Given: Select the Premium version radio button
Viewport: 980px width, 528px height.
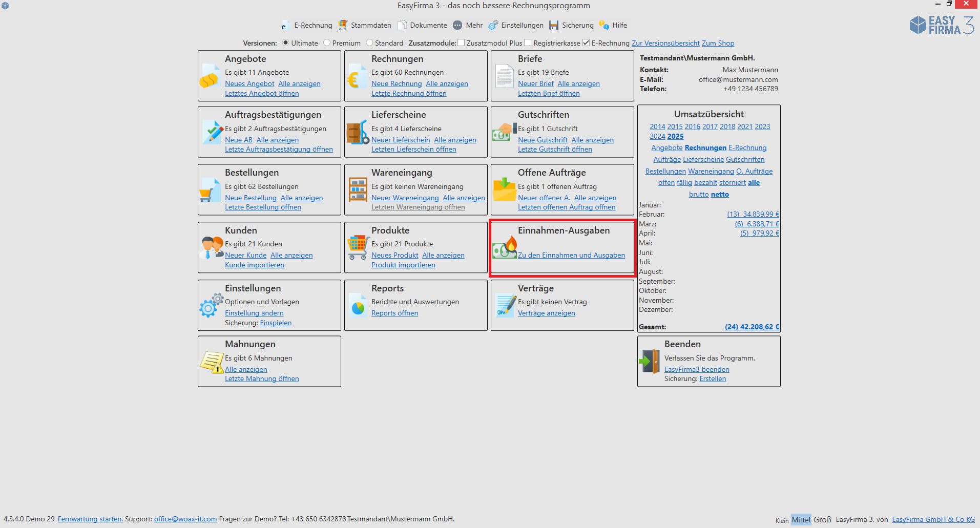Looking at the screenshot, I should pos(327,43).
